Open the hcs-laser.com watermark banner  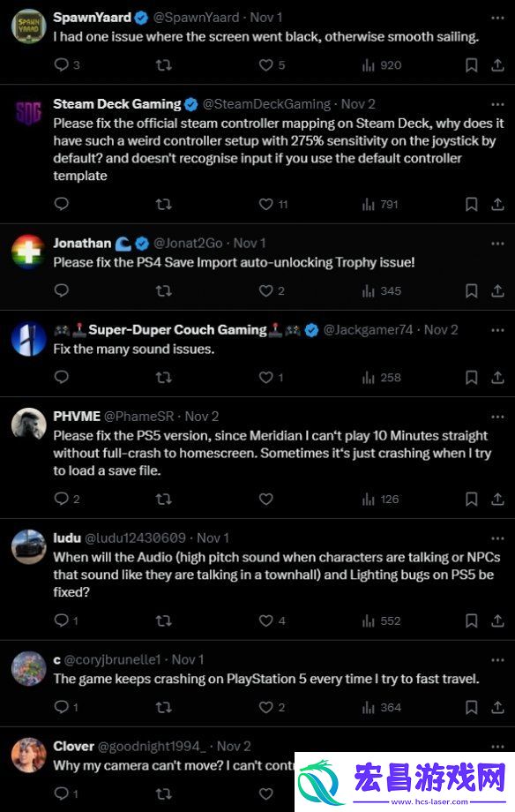(x=405, y=782)
